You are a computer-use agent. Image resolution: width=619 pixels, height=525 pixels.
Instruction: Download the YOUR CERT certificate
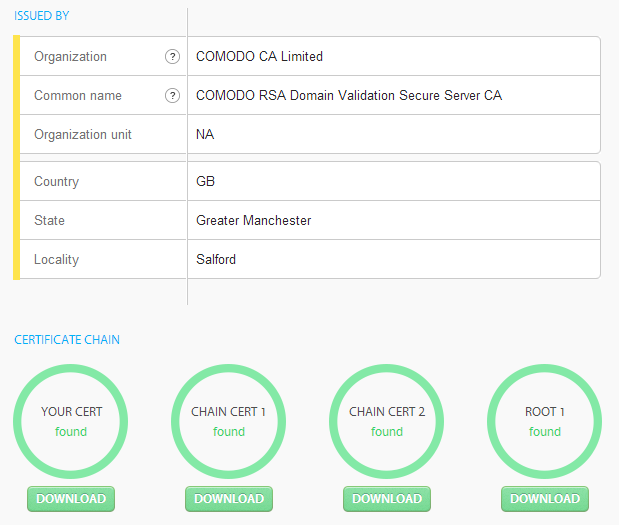[x=71, y=499]
